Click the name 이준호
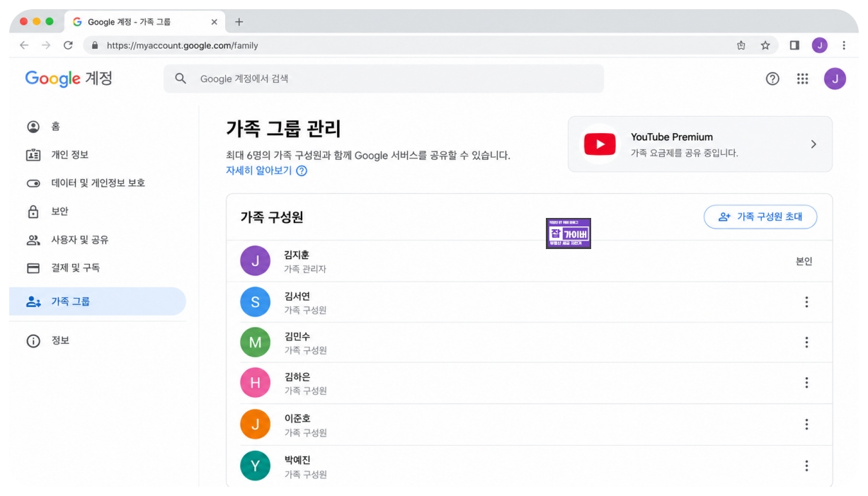 pyautogui.click(x=297, y=418)
